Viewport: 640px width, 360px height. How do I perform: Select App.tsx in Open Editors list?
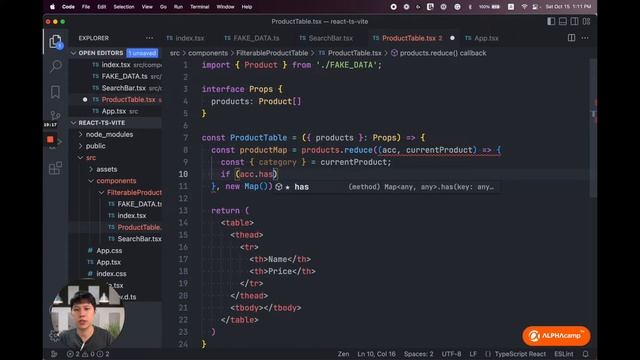113,111
